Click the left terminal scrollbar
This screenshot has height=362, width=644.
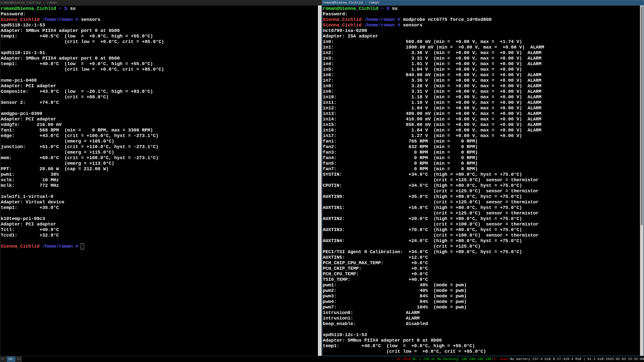(320, 180)
